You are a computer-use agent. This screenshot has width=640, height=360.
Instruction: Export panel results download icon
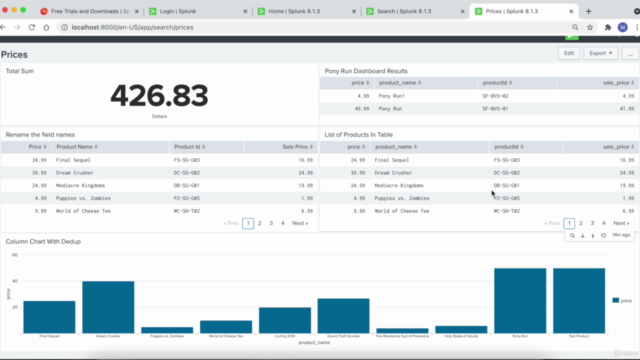point(582,236)
